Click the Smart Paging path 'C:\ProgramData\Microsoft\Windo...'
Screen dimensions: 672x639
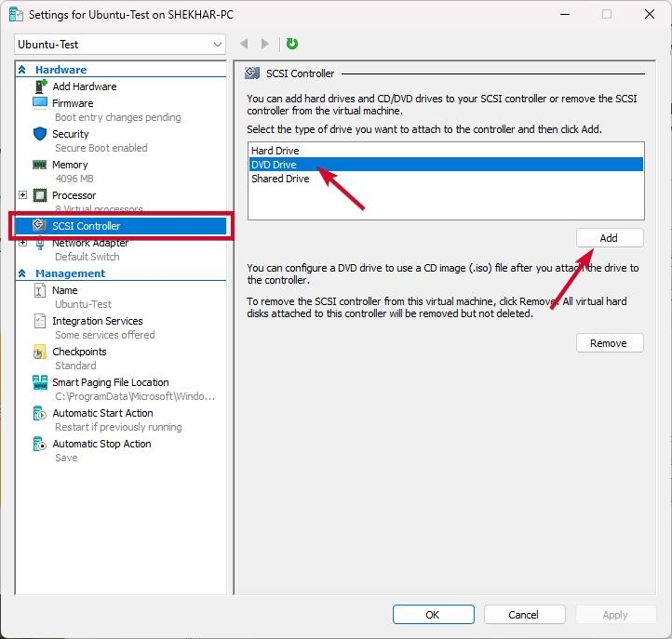click(135, 396)
